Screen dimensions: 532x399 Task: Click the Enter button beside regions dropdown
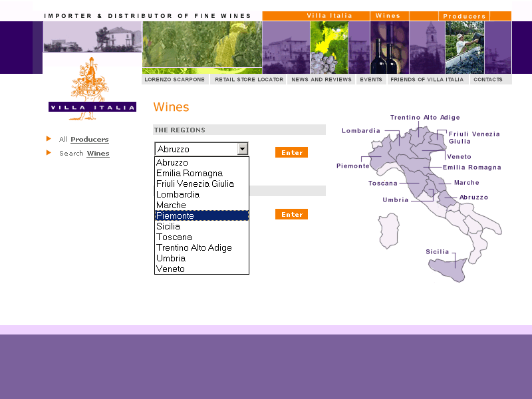tap(291, 152)
